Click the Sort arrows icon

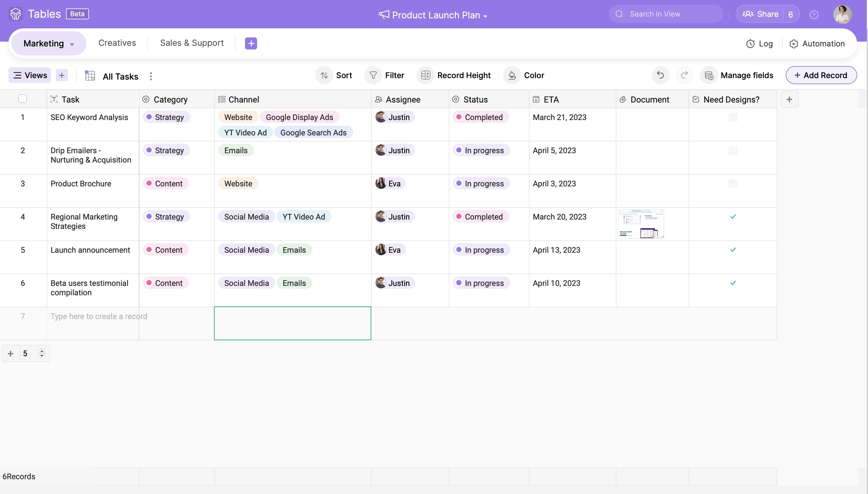(x=324, y=75)
